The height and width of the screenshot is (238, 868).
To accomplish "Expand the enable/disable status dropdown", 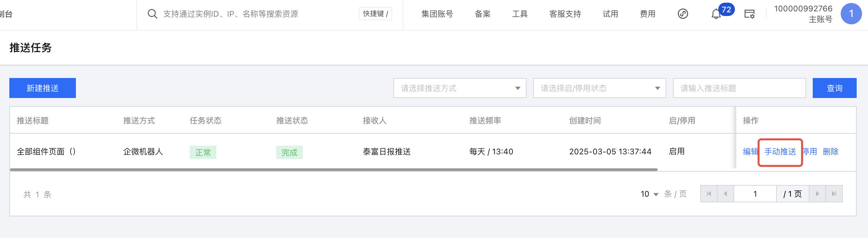I will [599, 88].
